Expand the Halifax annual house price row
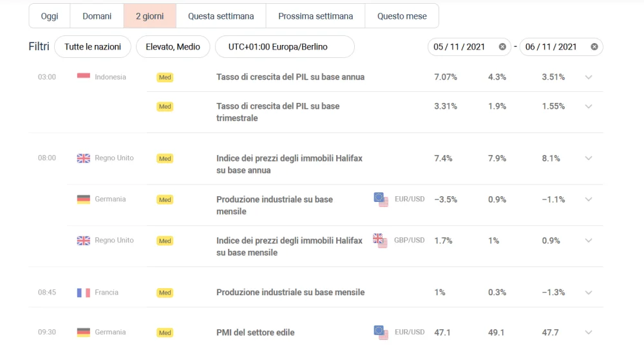 click(x=589, y=158)
